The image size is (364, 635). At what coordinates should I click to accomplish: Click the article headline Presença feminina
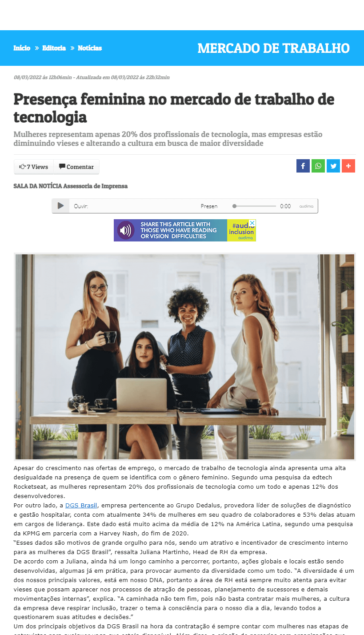(174, 108)
